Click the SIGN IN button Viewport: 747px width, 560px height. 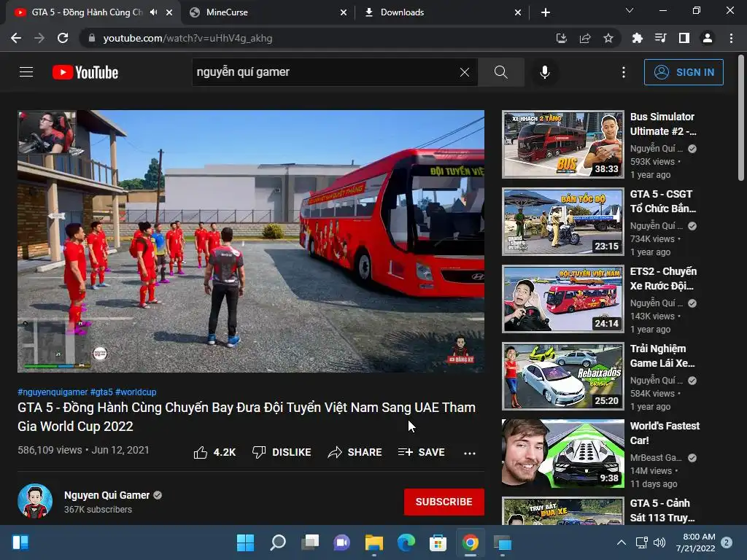pos(684,72)
